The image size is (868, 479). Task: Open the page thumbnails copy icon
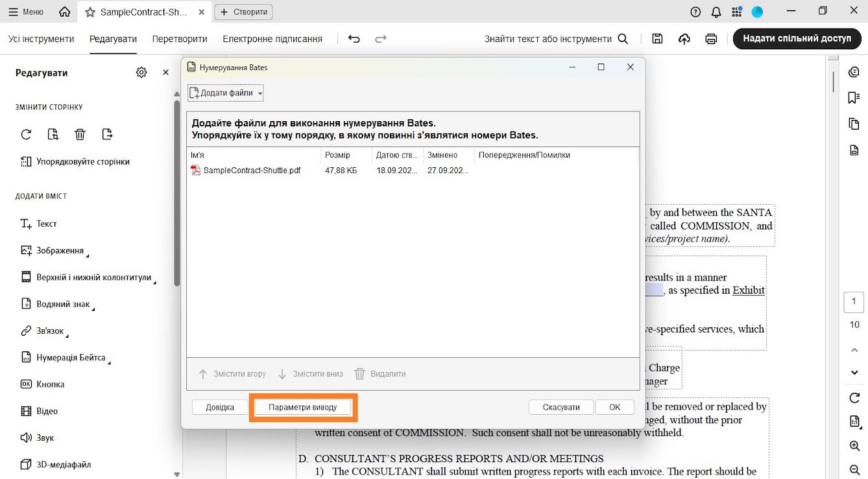click(x=854, y=124)
